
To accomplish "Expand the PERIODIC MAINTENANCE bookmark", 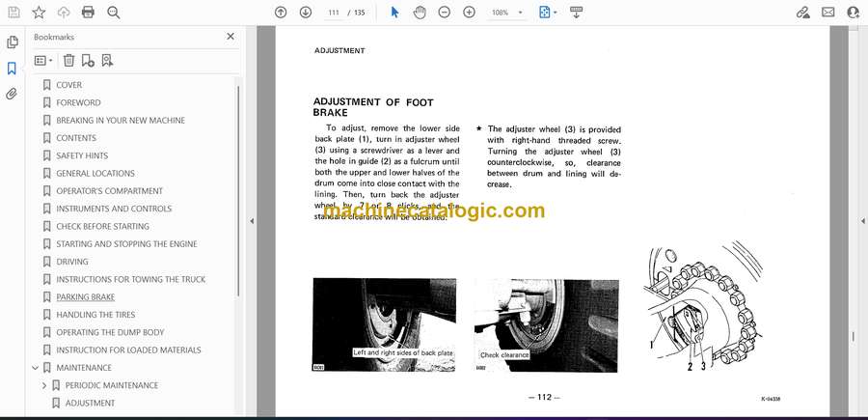I will 43,385.
